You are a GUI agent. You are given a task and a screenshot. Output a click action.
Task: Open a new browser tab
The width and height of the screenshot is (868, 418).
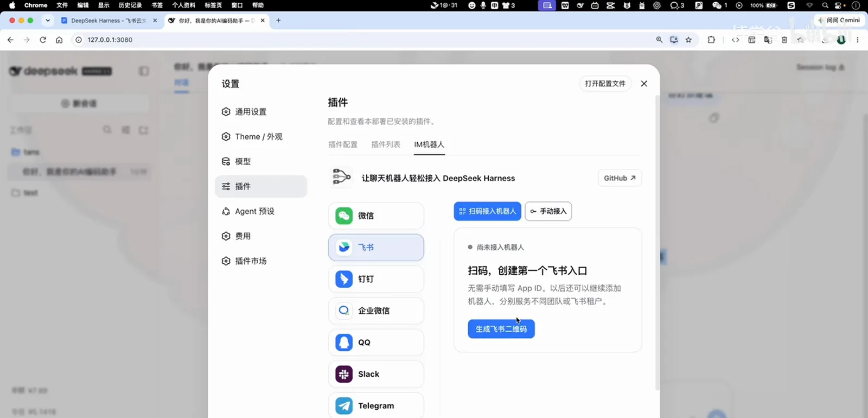point(278,21)
